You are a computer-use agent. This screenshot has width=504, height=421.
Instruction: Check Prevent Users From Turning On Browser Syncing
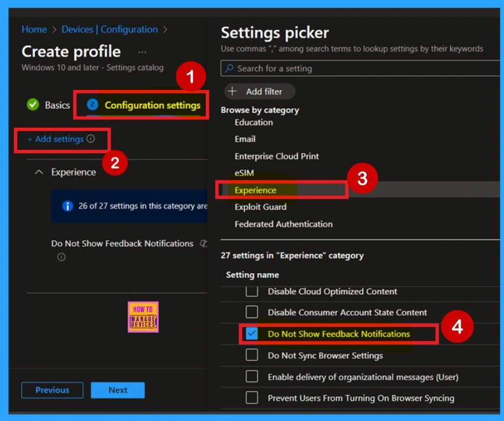coord(251,398)
